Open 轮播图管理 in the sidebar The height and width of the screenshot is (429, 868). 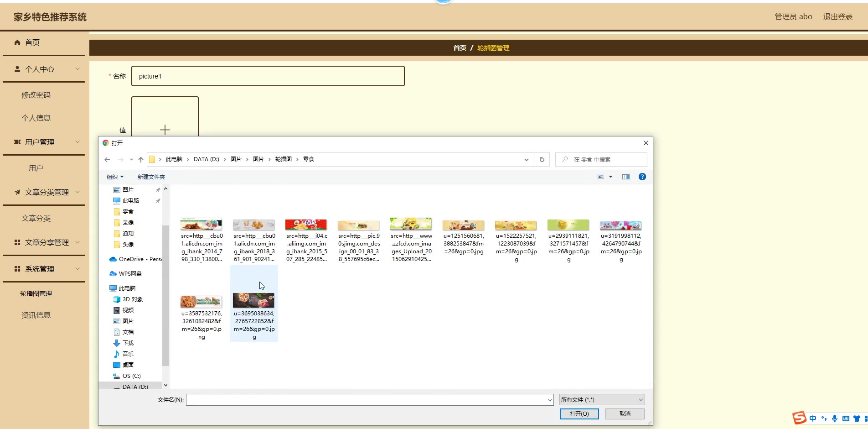point(36,293)
